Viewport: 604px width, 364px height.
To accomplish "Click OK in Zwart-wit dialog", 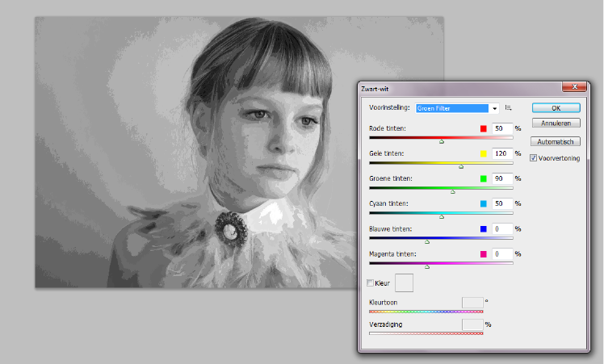I will point(556,108).
